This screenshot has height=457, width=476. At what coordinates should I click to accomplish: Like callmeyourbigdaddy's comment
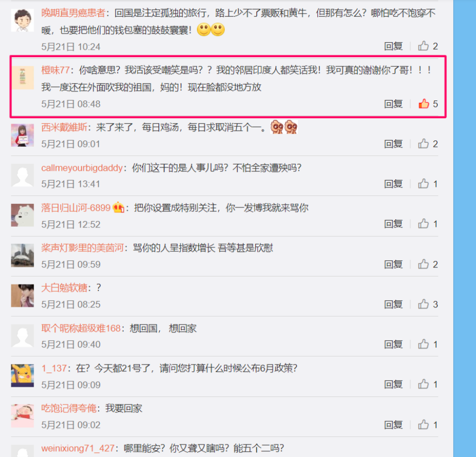(x=423, y=183)
